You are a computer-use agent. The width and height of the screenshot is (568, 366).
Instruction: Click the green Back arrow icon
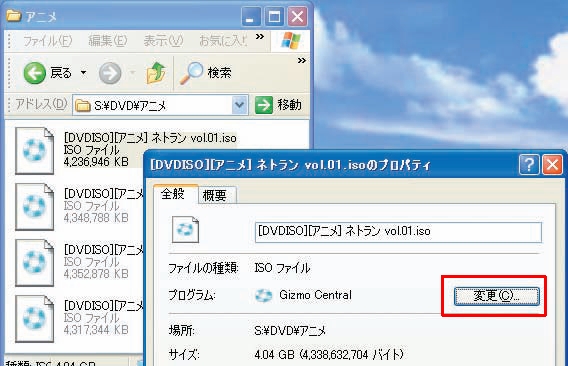[34, 73]
